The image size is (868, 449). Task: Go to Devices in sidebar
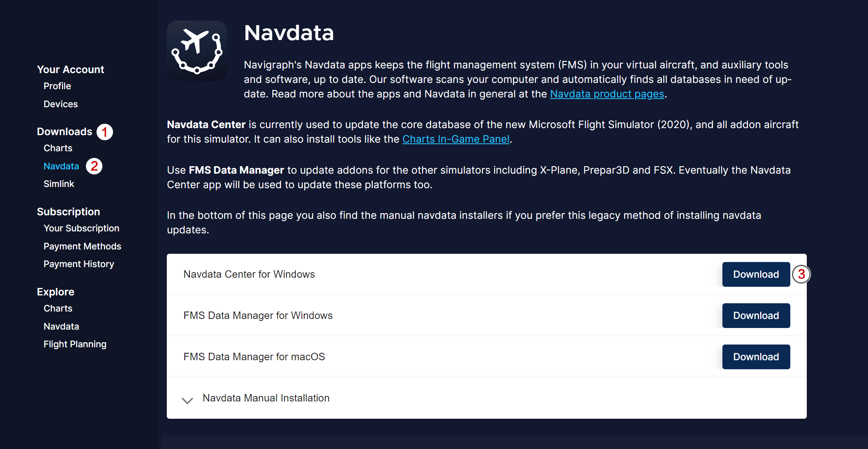[60, 104]
